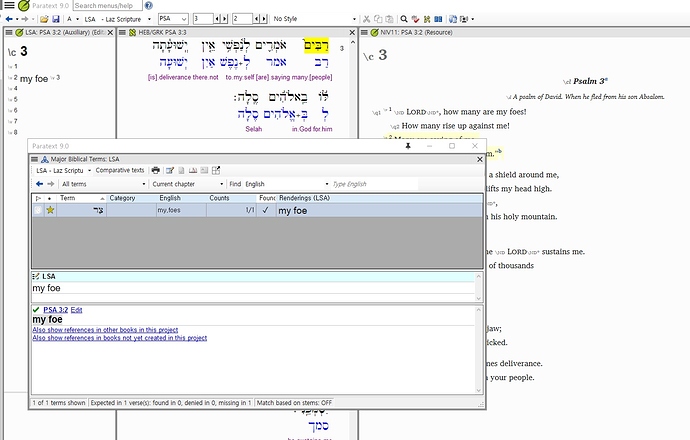Viewport: 690px width, 440px height.
Task: Go to previous verse with left stepper
Action: click(257, 19)
